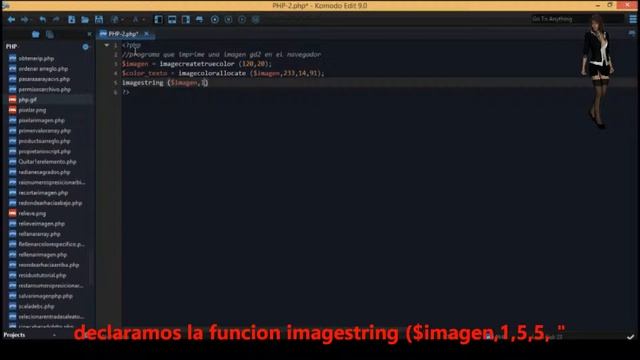Open pixelarimagen.php file

41,120
